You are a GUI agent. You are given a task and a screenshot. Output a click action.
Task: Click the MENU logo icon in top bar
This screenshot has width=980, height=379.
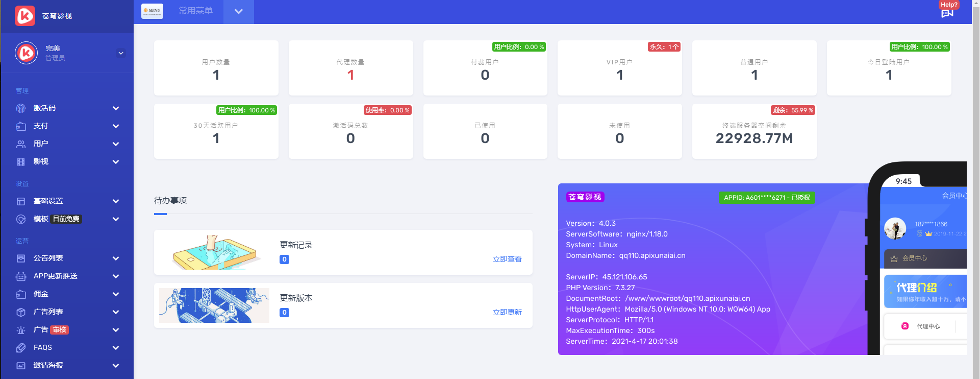pos(152,11)
